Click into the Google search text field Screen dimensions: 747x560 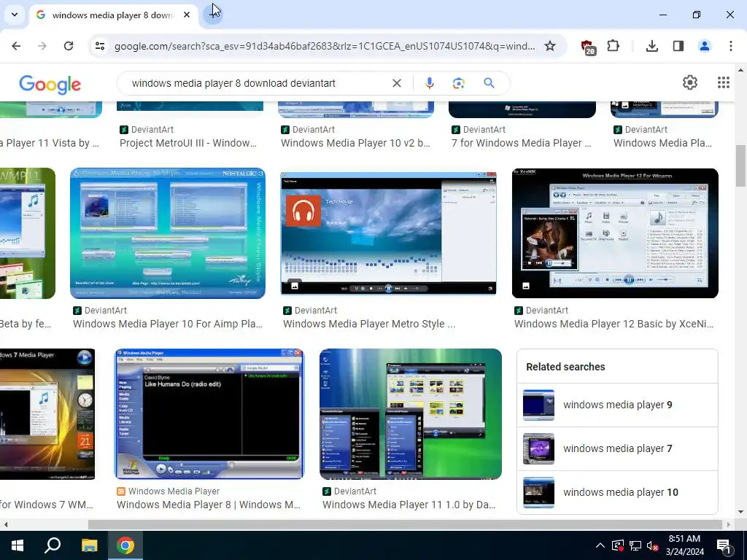(x=258, y=83)
